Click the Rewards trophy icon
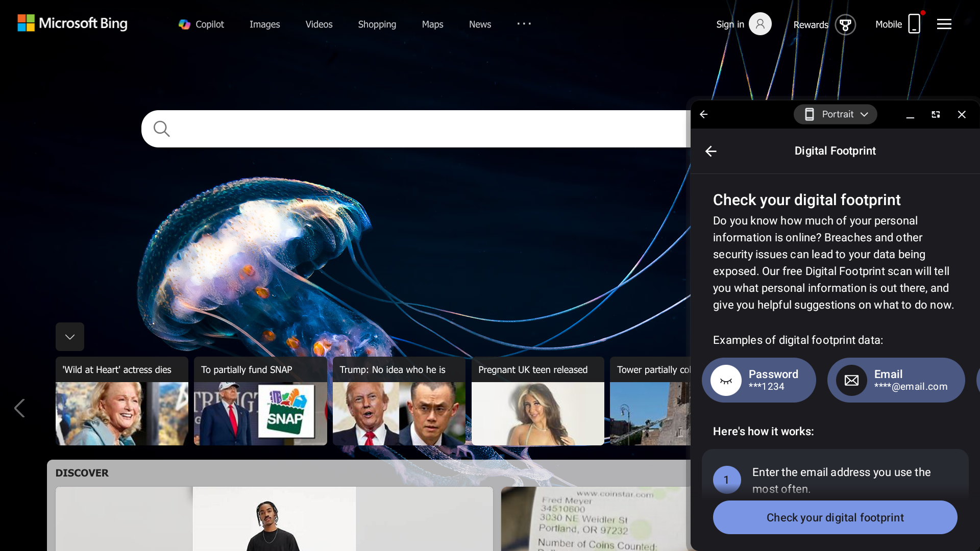The height and width of the screenshot is (551, 980). tap(845, 24)
